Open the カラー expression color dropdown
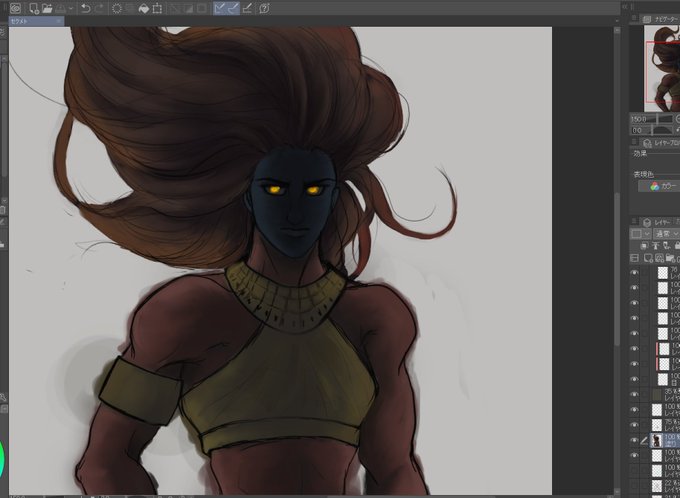This screenshot has height=498, width=680. [x=659, y=186]
